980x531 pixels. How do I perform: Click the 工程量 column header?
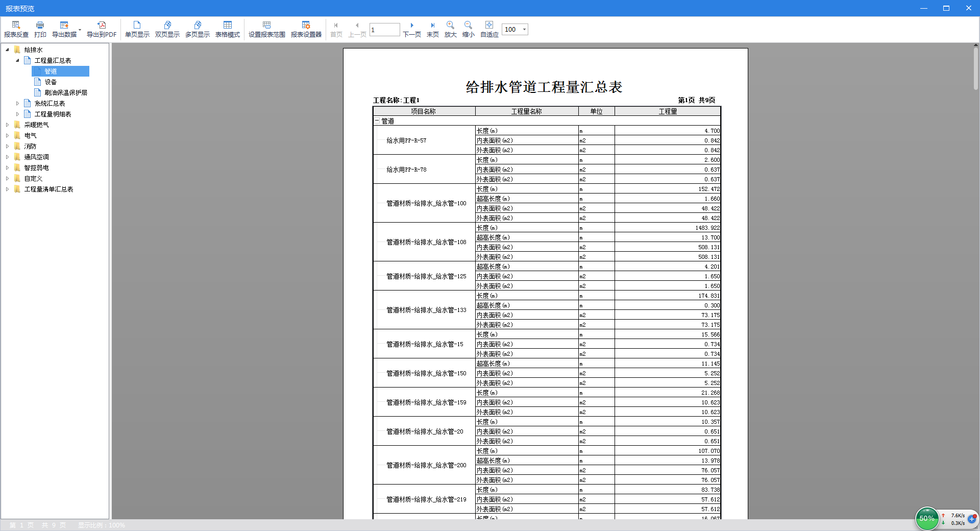click(x=668, y=111)
